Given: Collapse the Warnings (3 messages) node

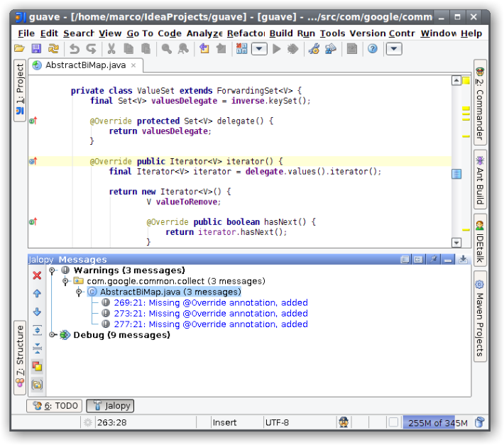Looking at the screenshot, I should (52, 270).
